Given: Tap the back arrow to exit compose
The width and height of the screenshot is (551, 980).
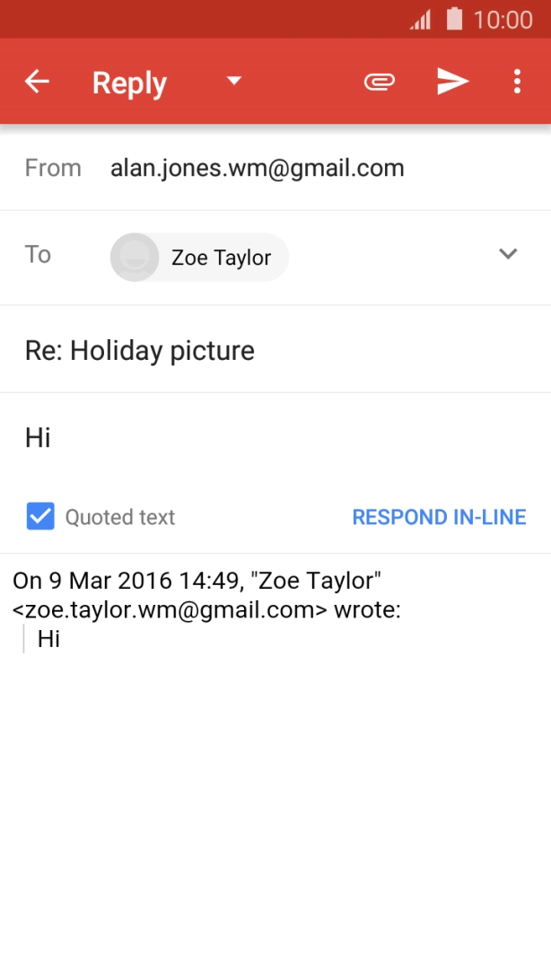Looking at the screenshot, I should tap(36, 81).
